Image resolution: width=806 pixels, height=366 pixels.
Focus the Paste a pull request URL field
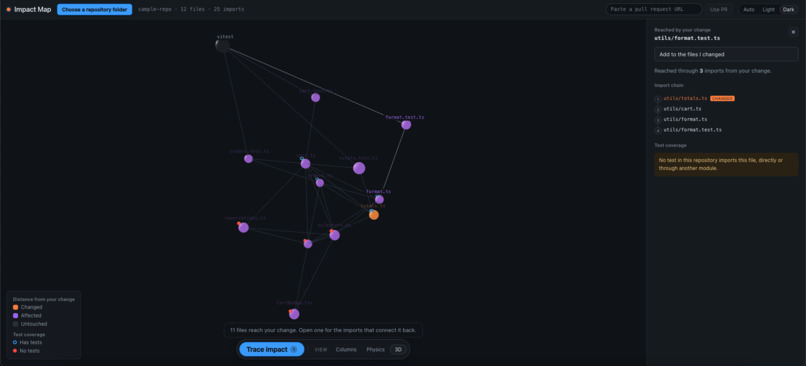pyautogui.click(x=653, y=9)
